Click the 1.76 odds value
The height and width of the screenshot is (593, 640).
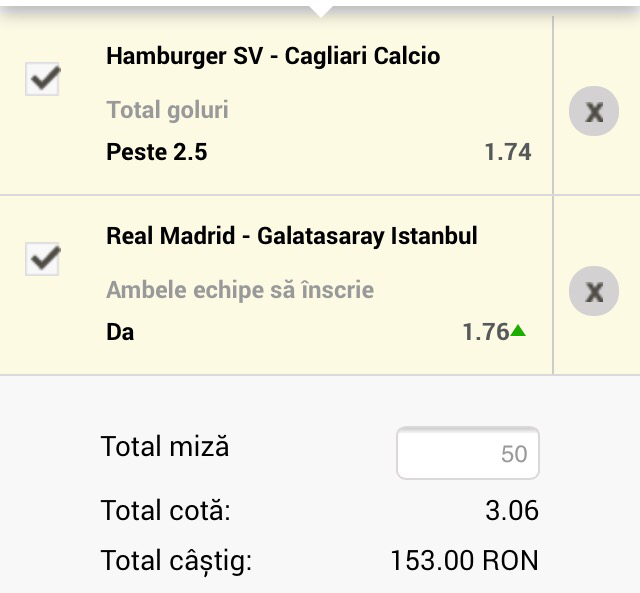pos(486,332)
